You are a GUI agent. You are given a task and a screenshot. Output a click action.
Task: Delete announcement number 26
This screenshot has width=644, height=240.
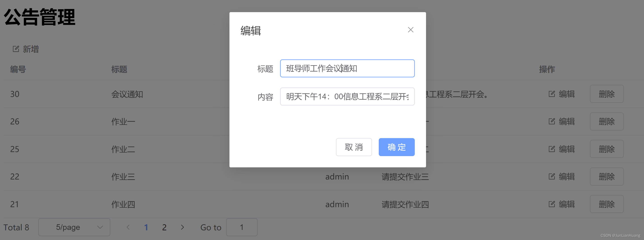pyautogui.click(x=606, y=121)
